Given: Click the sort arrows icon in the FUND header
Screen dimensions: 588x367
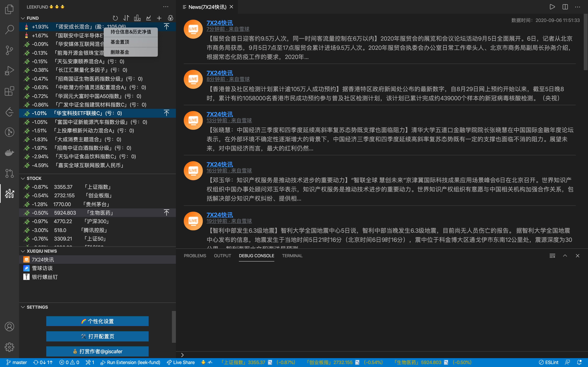Looking at the screenshot, I should (126, 18).
